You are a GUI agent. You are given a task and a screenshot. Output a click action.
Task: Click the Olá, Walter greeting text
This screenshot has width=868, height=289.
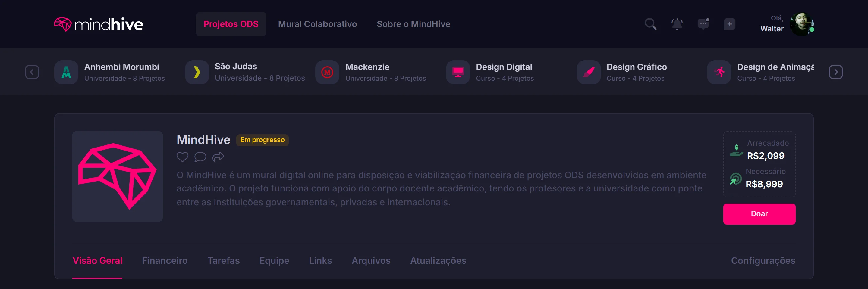[772, 23]
